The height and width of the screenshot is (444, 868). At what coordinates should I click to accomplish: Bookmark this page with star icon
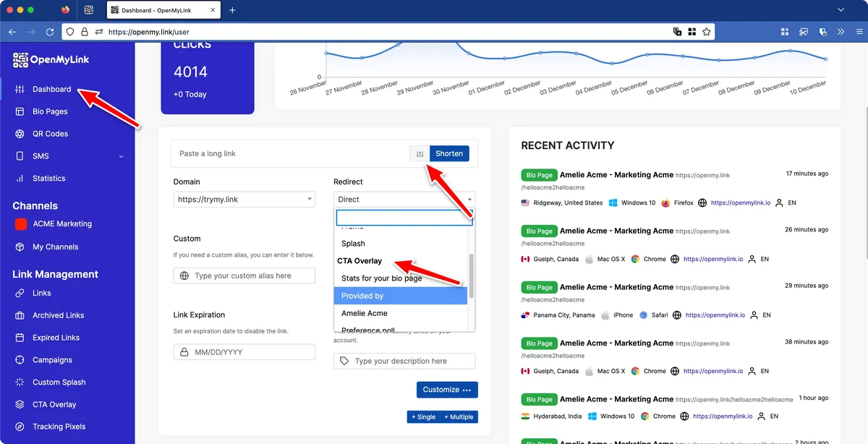pyautogui.click(x=707, y=32)
